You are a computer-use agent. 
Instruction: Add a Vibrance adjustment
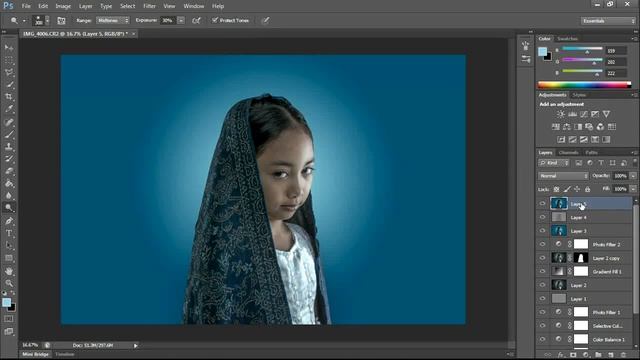pos(606,114)
